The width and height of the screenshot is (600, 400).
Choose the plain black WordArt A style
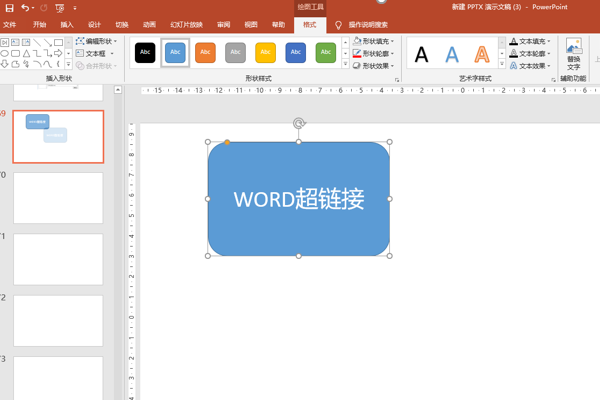422,54
